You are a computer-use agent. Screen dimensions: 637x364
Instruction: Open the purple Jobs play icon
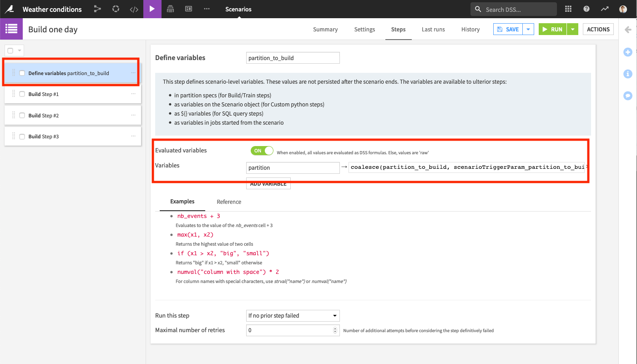point(152,9)
